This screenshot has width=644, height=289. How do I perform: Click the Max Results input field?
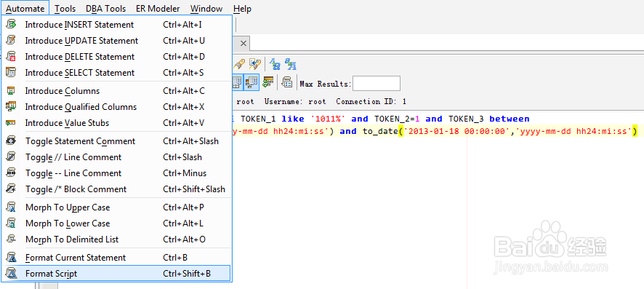377,84
